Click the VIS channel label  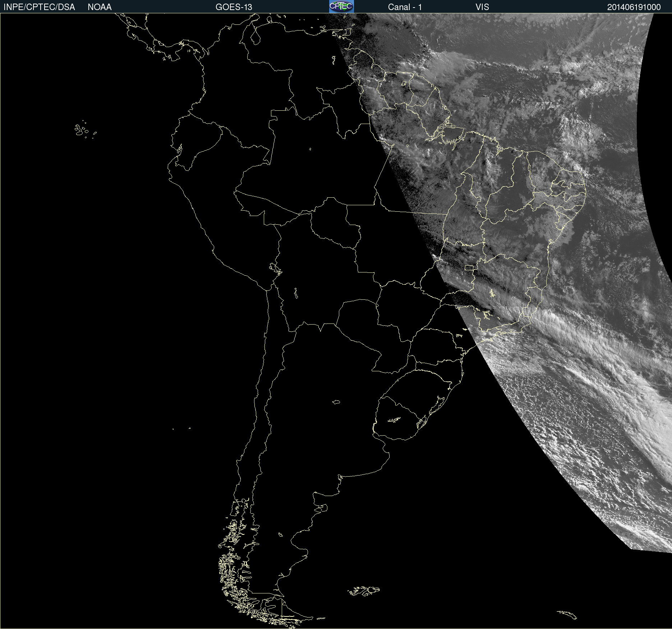482,7
